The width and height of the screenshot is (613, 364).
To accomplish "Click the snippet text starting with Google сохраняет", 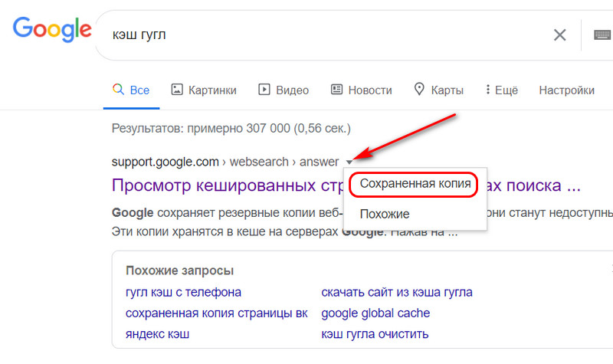I will 362,222.
